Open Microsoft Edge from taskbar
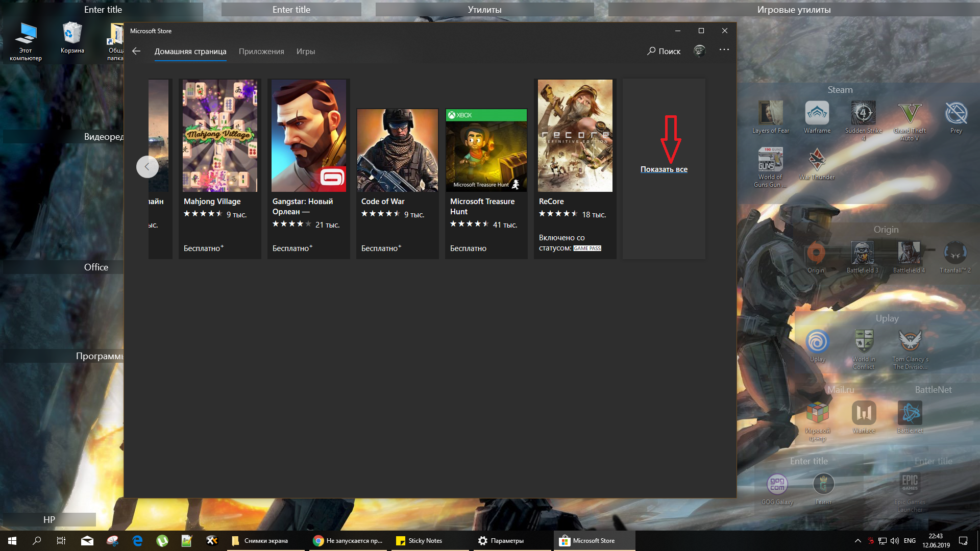 click(137, 541)
